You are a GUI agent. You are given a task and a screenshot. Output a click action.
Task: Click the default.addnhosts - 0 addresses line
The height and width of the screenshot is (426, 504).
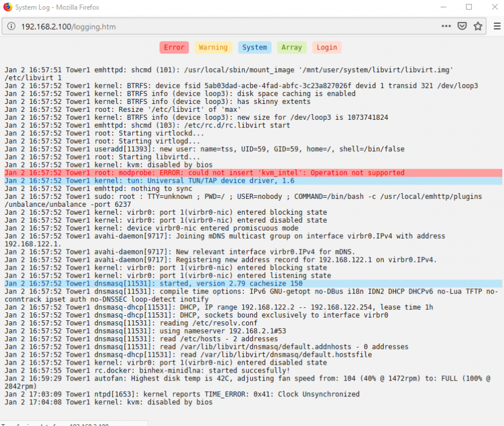[206, 347]
